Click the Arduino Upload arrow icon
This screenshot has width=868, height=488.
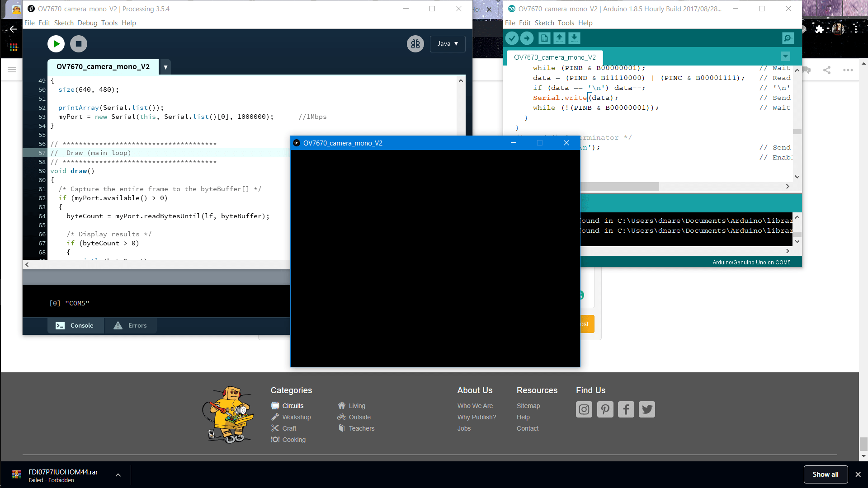pyautogui.click(x=527, y=38)
